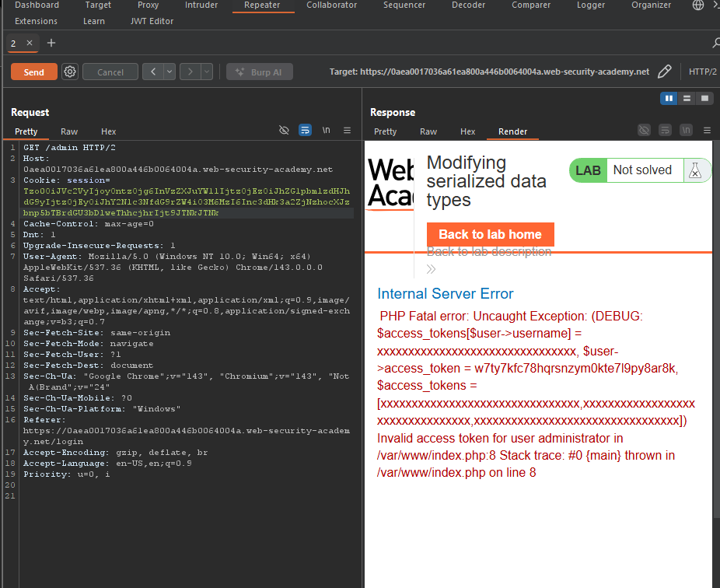Go to previous request with back arrow
Viewport: 720px width, 588px height.
[153, 72]
